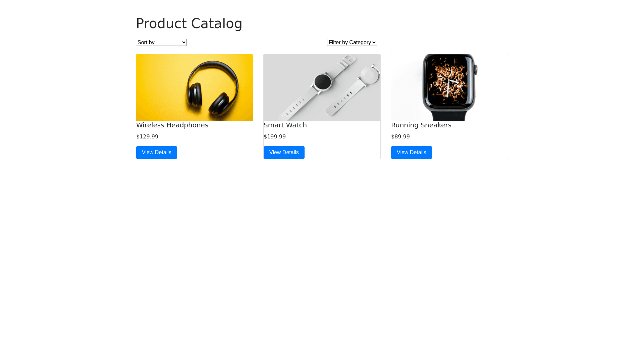
Task: View details for Wireless Headphones
Action: tap(157, 153)
